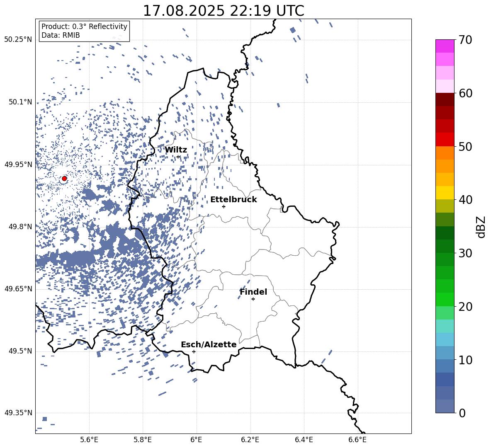Click the 49.8°N latitude label

tap(20, 227)
